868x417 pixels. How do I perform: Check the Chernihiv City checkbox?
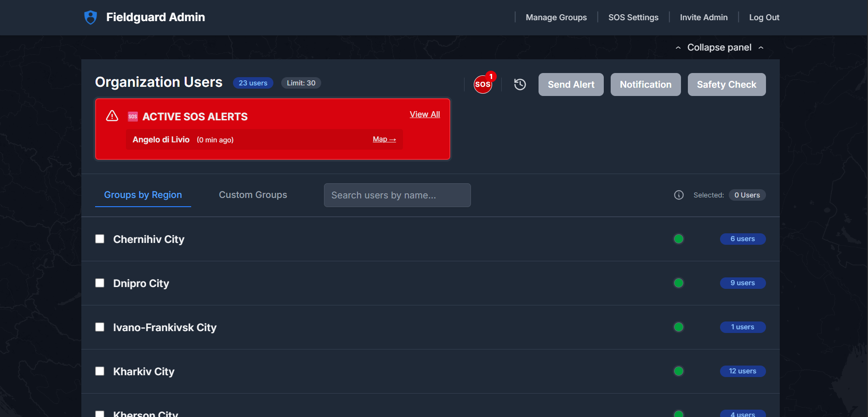[x=100, y=239]
